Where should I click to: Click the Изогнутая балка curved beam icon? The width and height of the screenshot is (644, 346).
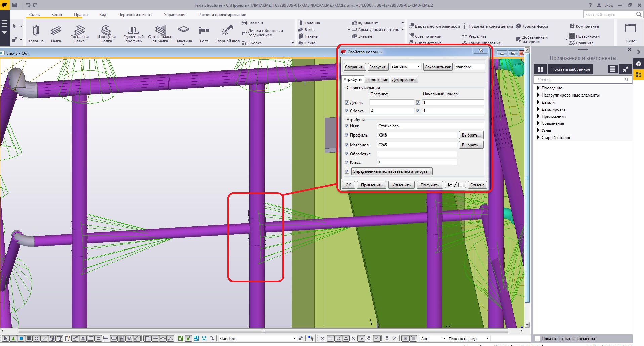coord(106,30)
